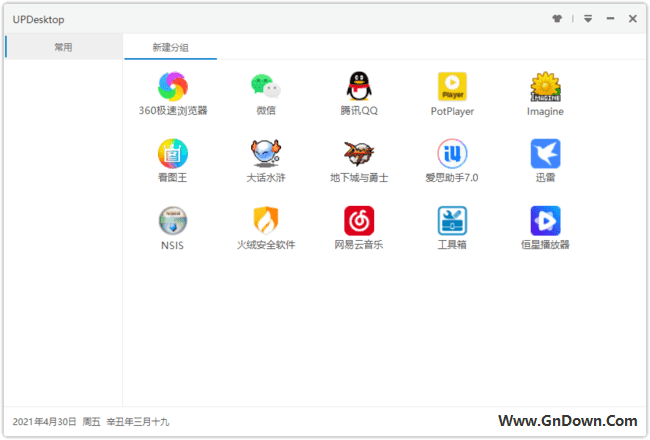Open 腾讯QQ penguin icon
Screen dimensions: 650x440
[359, 87]
